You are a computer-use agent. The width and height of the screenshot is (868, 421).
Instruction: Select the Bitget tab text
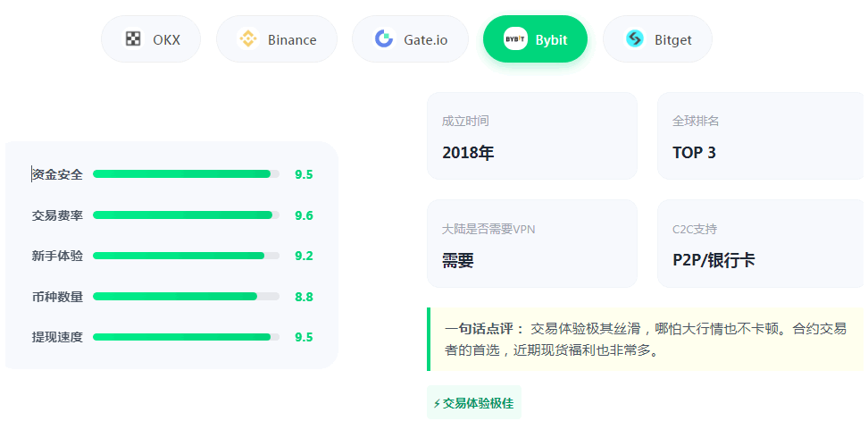pyautogui.click(x=672, y=40)
